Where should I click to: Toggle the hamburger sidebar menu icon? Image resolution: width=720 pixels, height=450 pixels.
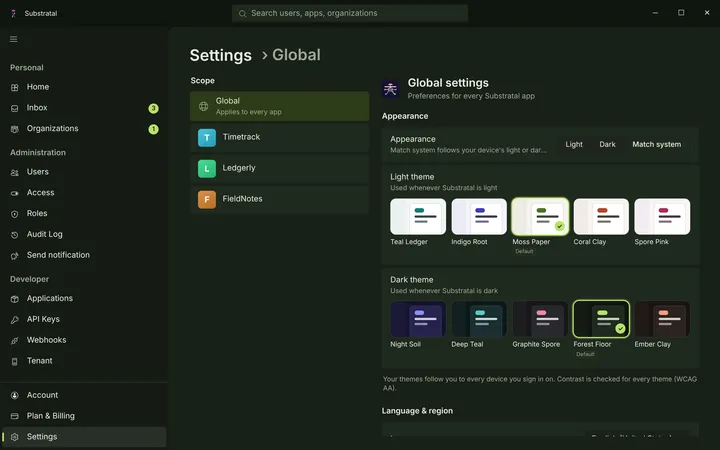coord(14,39)
